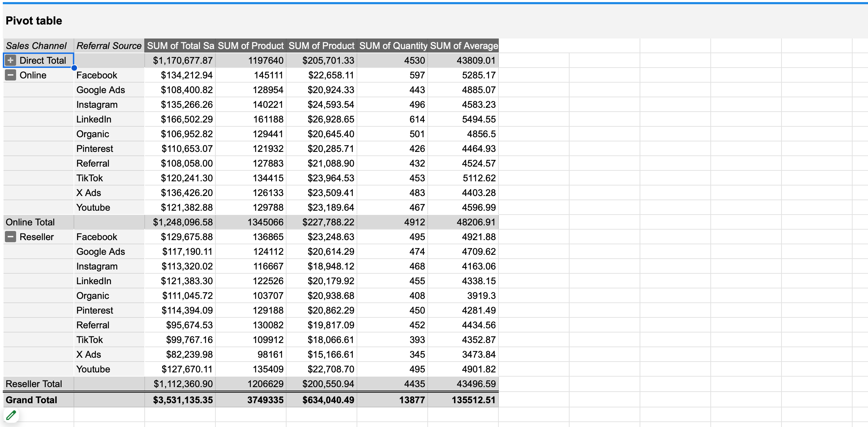
Task: Select Reseller LinkedIn sales $121,383.30
Action: (180, 281)
